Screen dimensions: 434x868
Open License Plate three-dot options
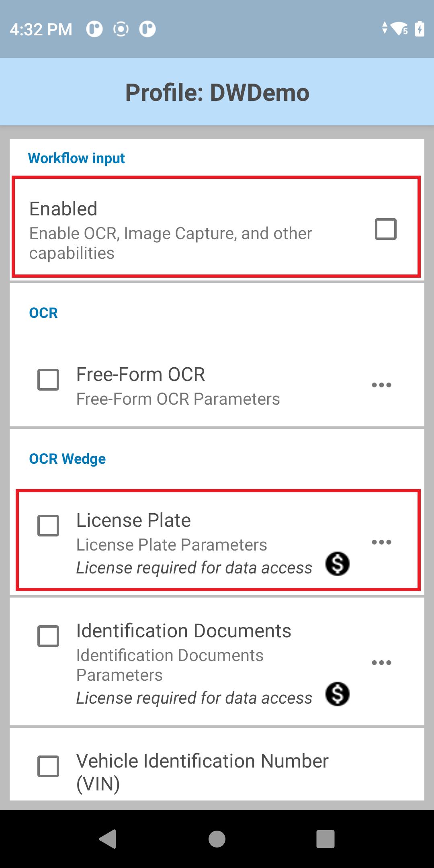click(x=381, y=542)
